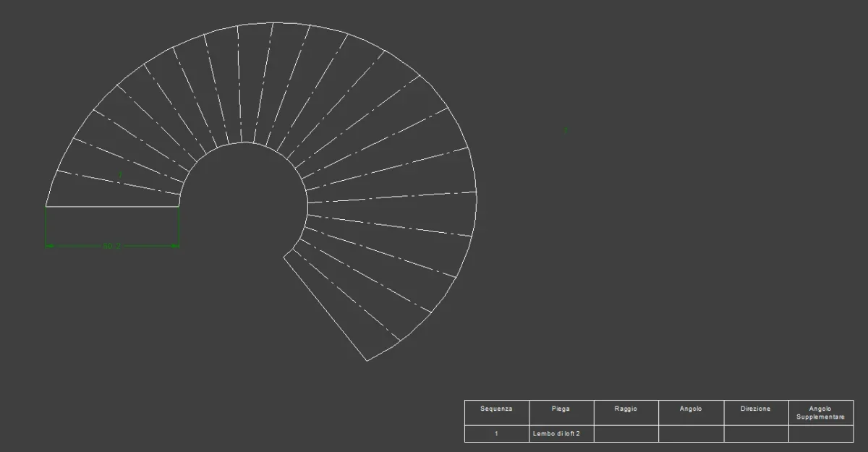The height and width of the screenshot is (452, 868).
Task: Click the empty Raggio cell for Lembo di loft 2
Action: tap(626, 434)
